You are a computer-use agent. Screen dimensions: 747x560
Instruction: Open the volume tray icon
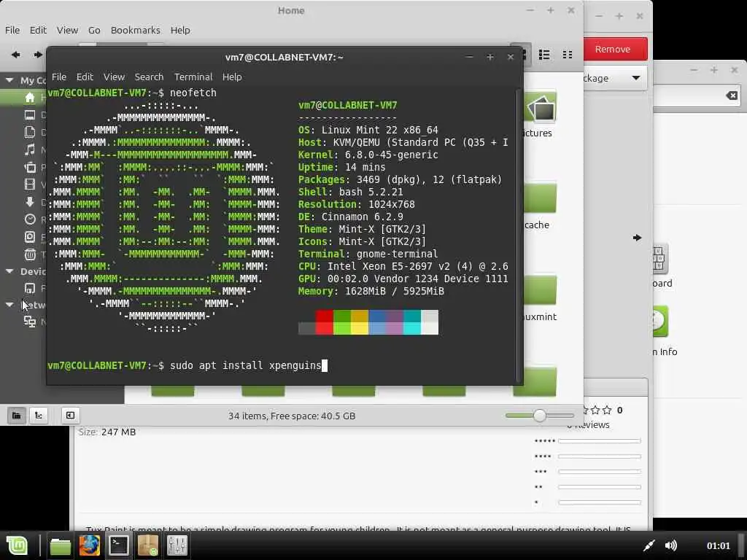click(x=671, y=545)
